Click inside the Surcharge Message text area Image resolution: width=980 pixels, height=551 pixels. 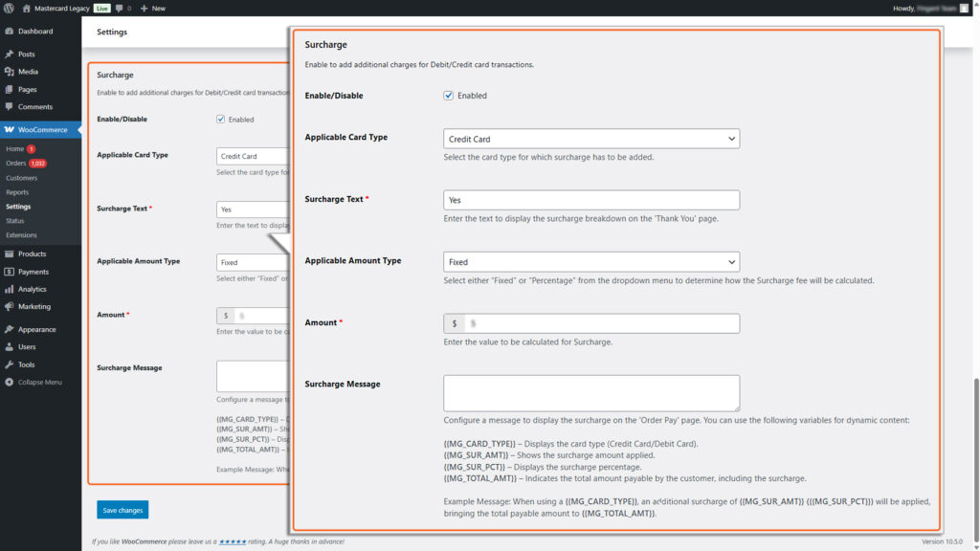(x=590, y=393)
